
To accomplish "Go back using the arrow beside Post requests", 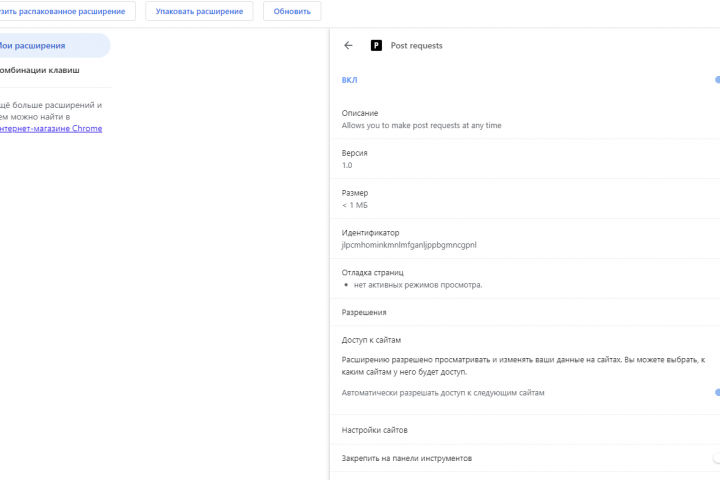I will pos(348,45).
